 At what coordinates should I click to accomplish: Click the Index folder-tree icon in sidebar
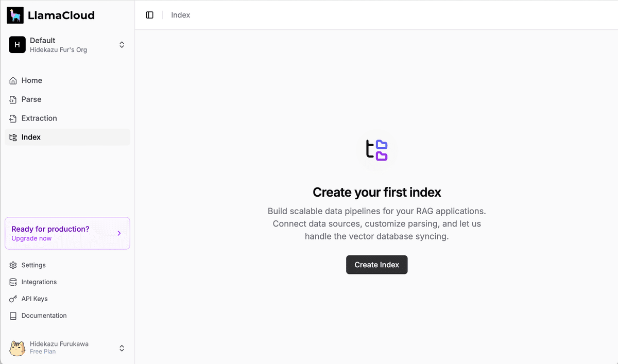[x=13, y=137]
